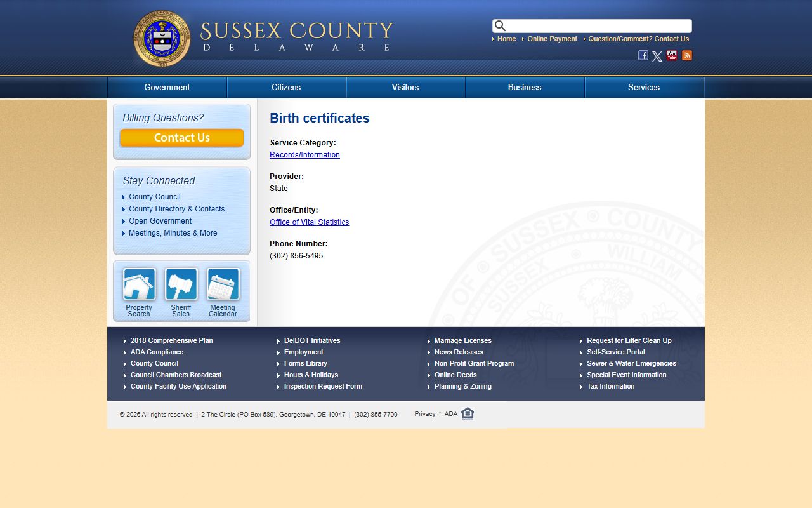
Task: Open DelDOT Initiatives link
Action: 312,341
